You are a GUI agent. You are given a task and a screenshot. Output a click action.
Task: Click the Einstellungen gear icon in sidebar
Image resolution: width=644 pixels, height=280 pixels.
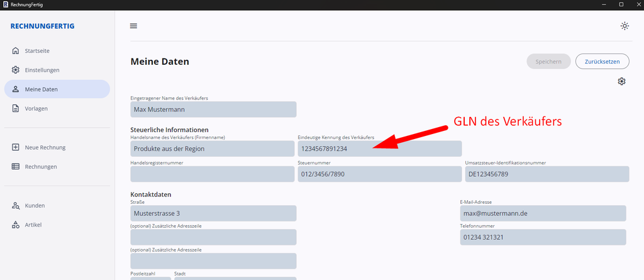click(x=16, y=70)
